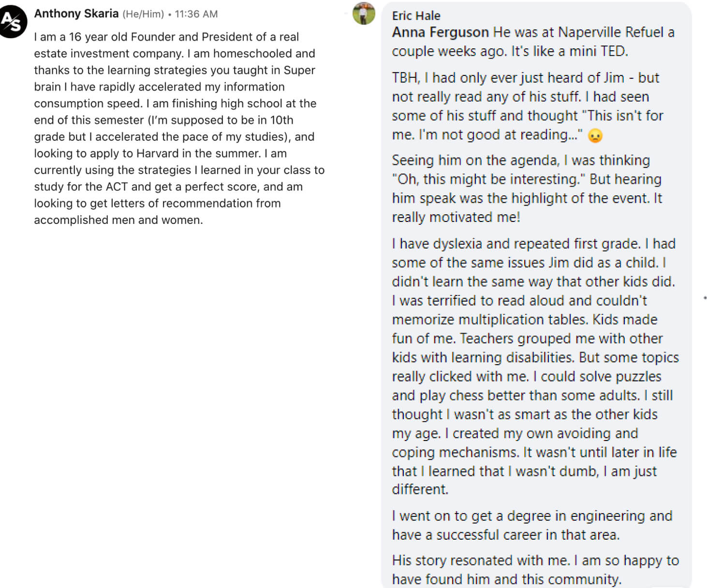Click the paragraph starting 'Seeing him on the agenda'
The image size is (707, 588).
pyautogui.click(x=527, y=189)
